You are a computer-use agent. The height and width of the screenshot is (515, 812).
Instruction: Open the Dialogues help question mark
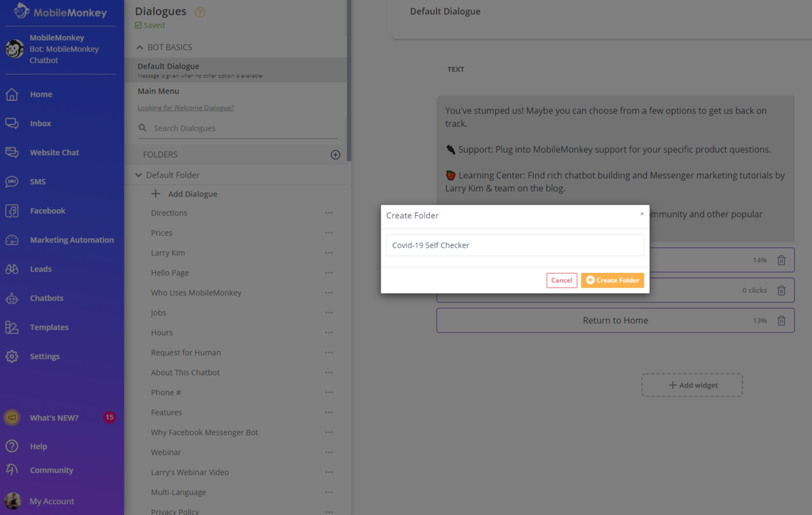tap(200, 12)
